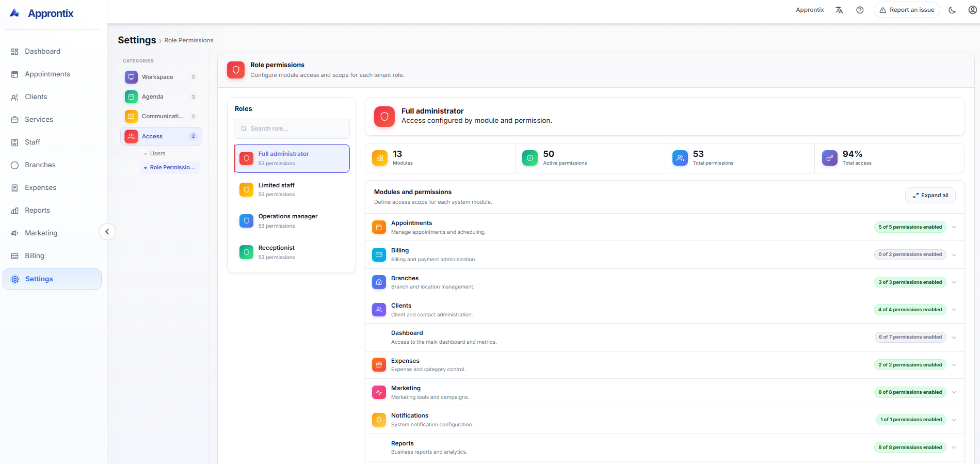Expand the Reports module chevron

pos(954,447)
